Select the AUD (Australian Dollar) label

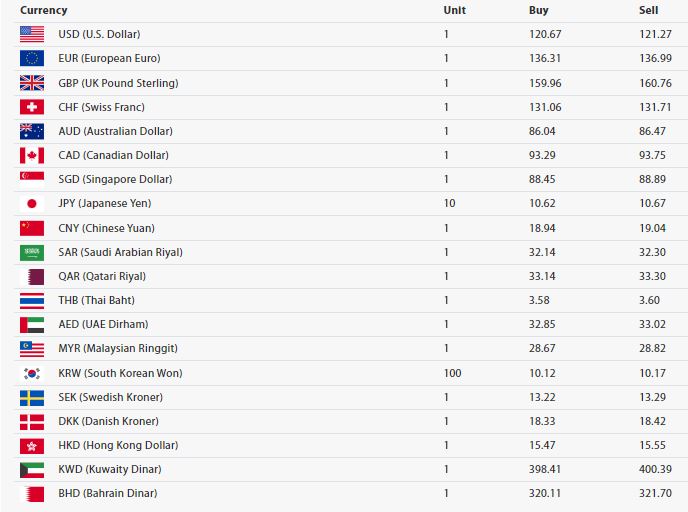[x=115, y=131]
